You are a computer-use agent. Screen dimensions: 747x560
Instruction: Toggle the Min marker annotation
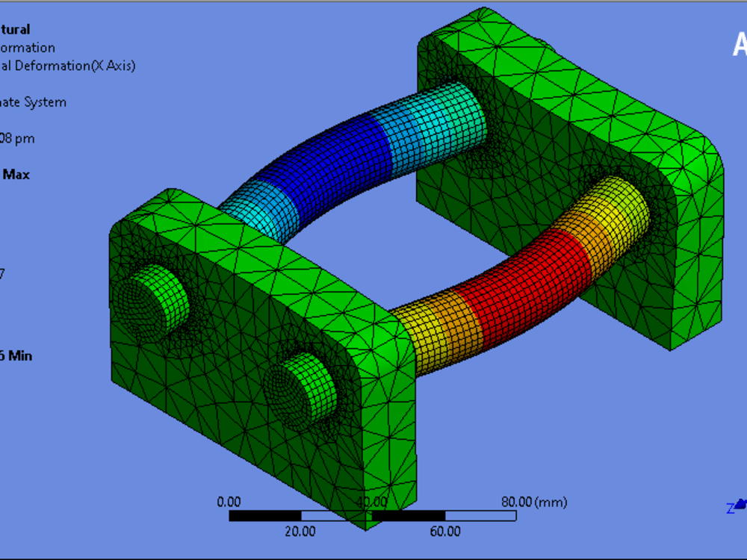click(22, 355)
